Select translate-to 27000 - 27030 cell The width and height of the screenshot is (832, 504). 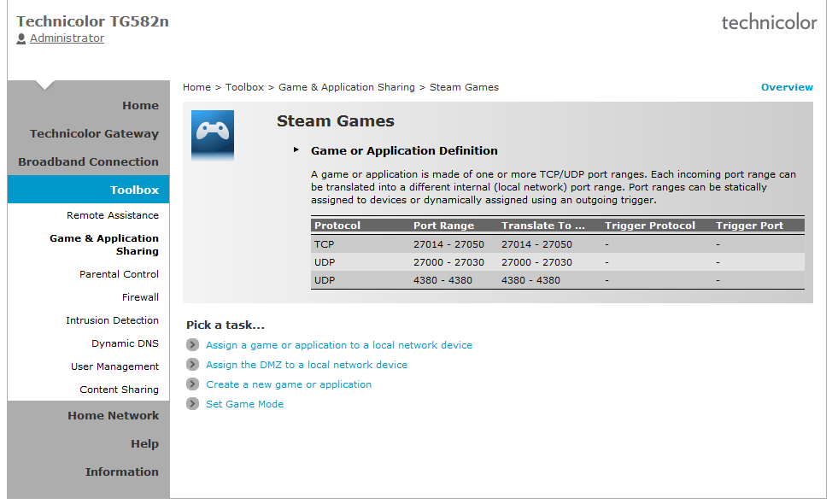537,262
